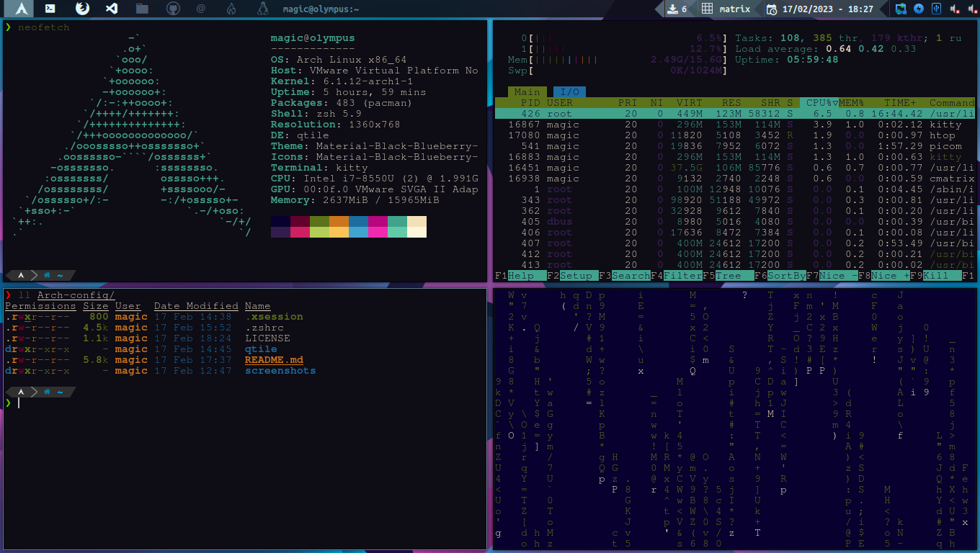Open F6 SortBy menu in htop

pos(780,276)
